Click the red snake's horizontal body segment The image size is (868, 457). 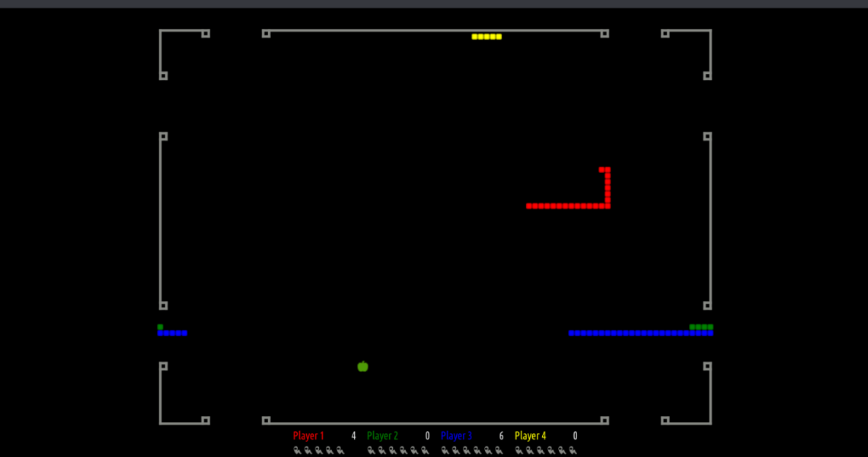pos(565,206)
